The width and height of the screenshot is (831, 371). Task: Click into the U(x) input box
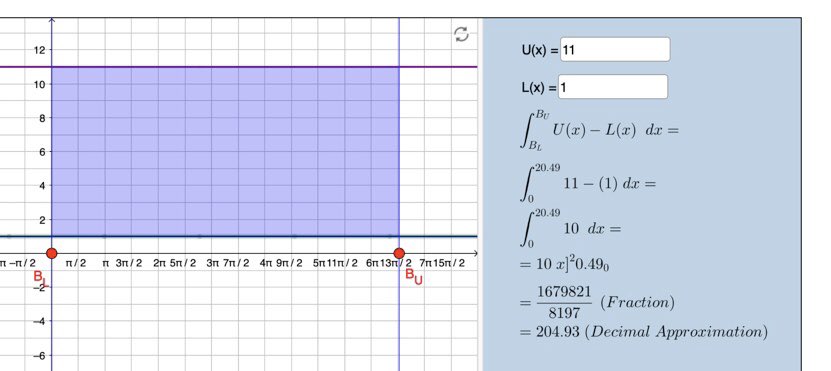[x=615, y=50]
